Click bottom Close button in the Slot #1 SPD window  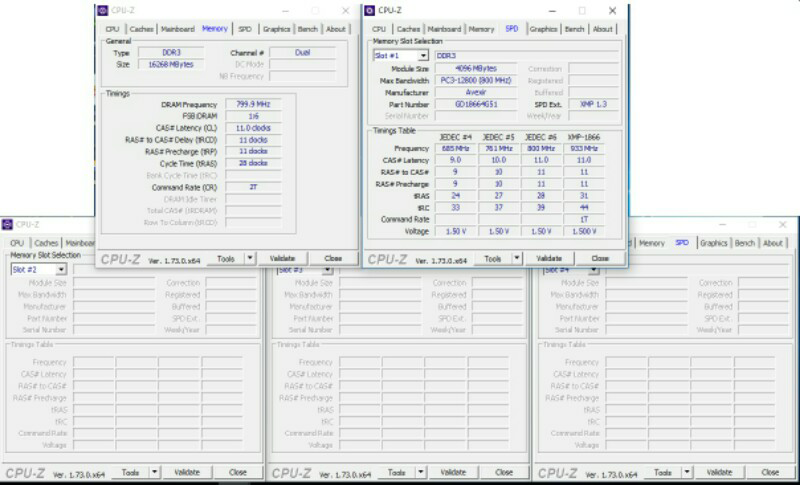pos(600,259)
